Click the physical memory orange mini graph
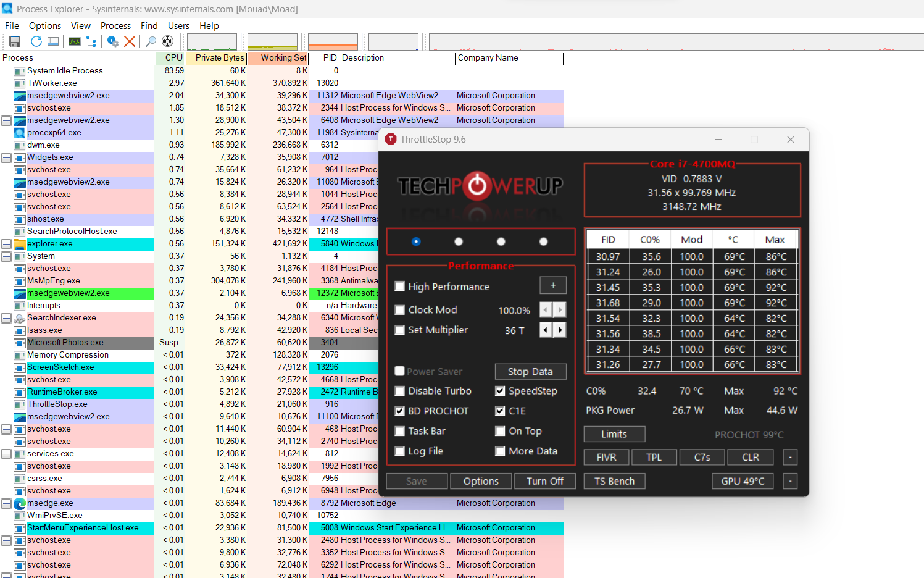 click(333, 42)
